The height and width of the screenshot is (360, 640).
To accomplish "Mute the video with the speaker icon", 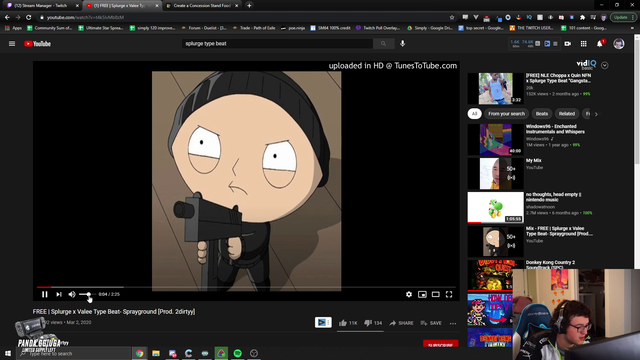I will [x=72, y=294].
